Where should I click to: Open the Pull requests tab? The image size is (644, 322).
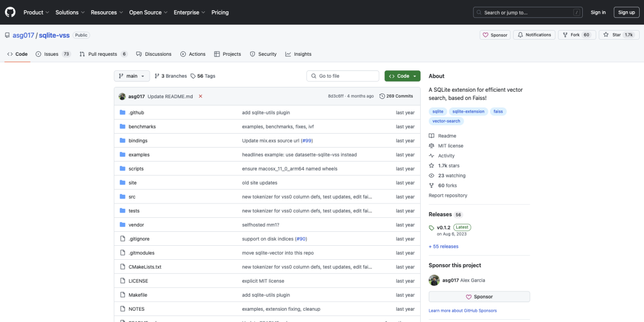[103, 54]
